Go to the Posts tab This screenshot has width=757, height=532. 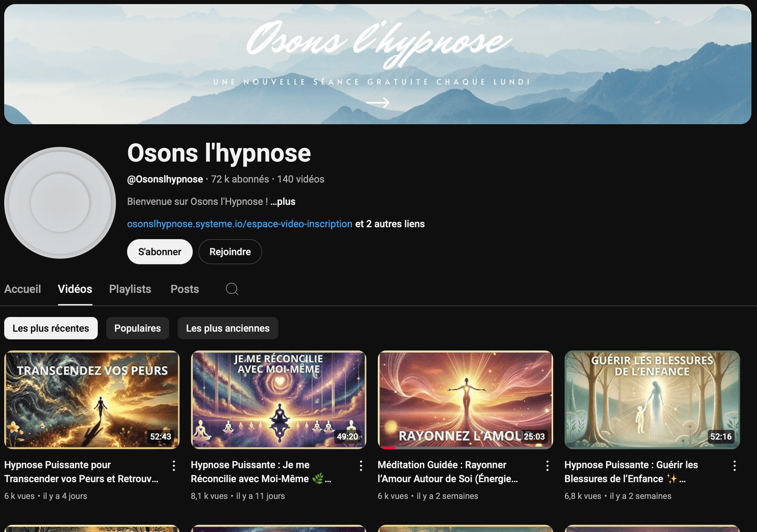tap(185, 289)
